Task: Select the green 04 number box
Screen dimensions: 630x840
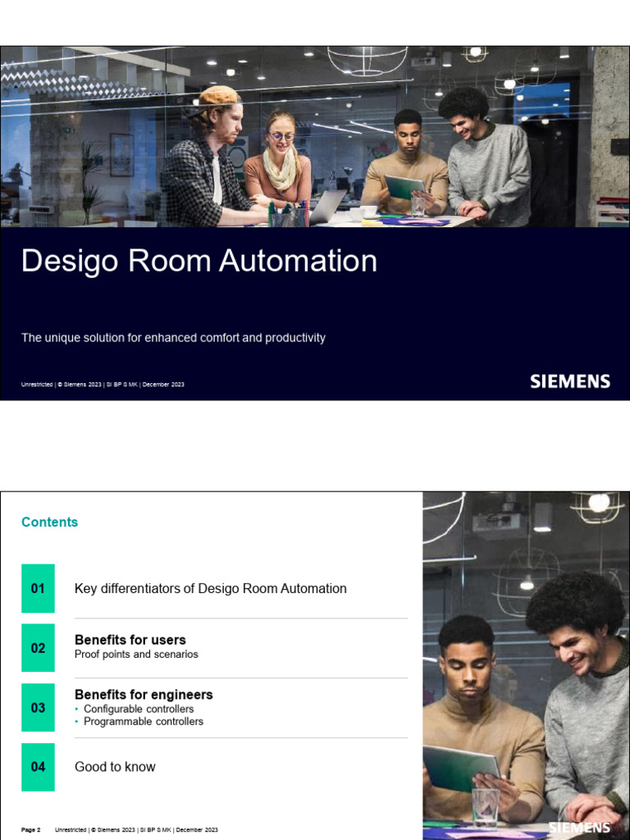Action: pyautogui.click(x=38, y=767)
